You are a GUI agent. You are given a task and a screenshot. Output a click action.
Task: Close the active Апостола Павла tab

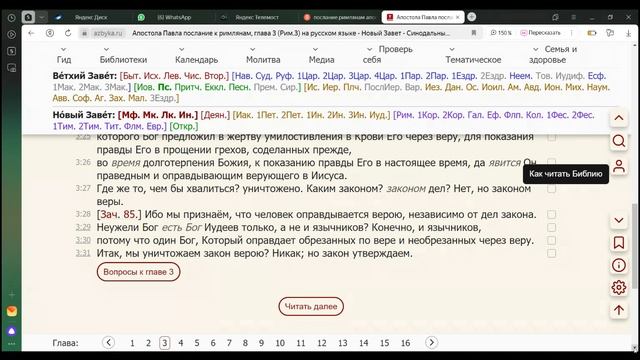tap(458, 17)
